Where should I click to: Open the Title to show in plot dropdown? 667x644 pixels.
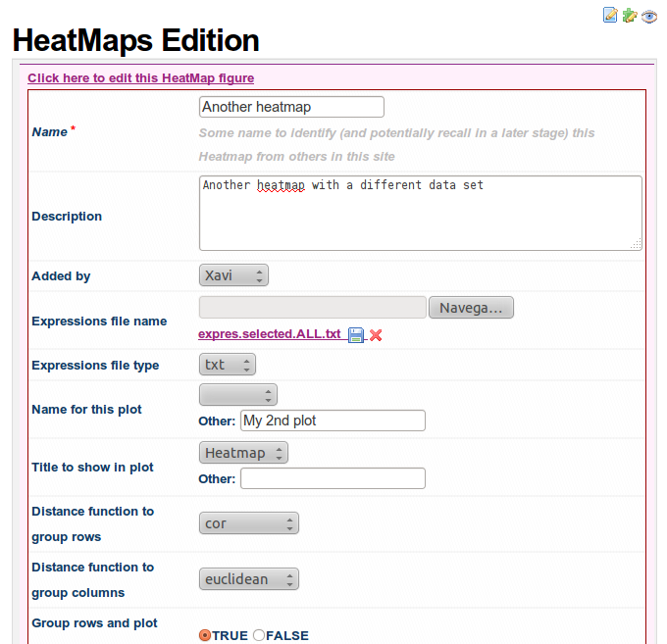[x=243, y=453]
